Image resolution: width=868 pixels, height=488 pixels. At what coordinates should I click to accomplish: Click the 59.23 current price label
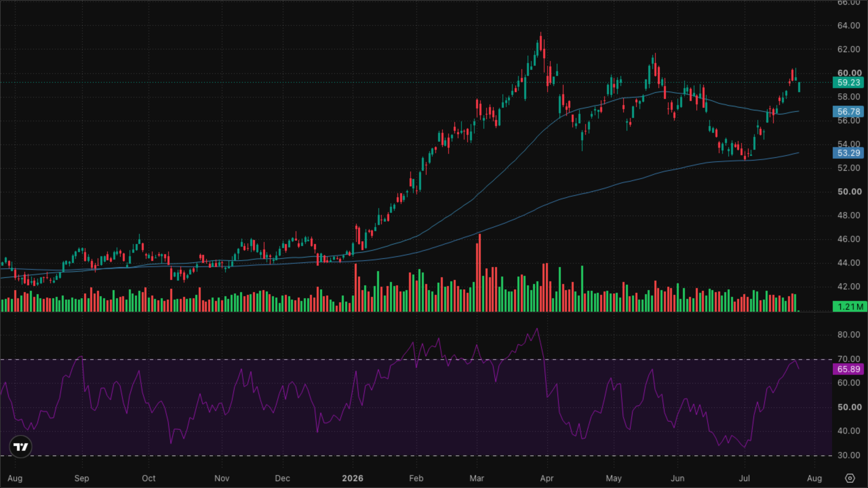(x=848, y=82)
